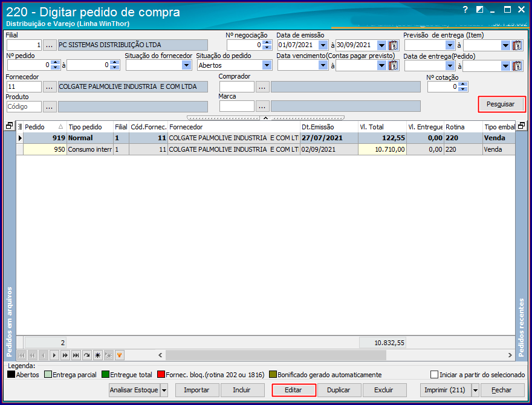Increase Nº negociação value with stepper

tap(267, 43)
